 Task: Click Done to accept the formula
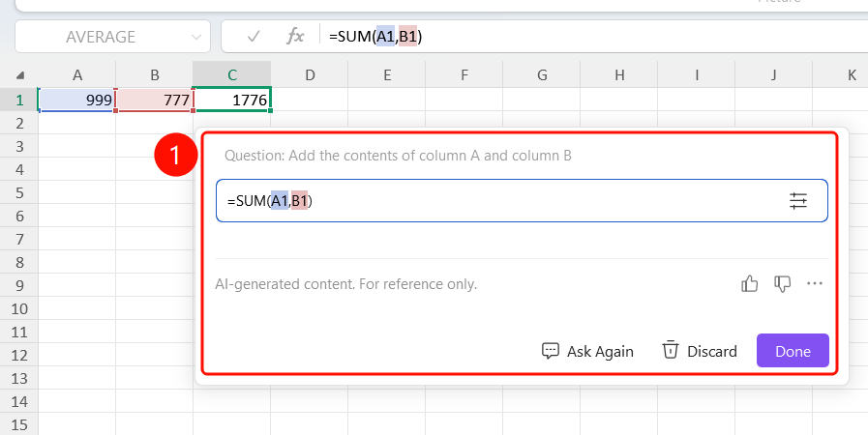pos(793,351)
